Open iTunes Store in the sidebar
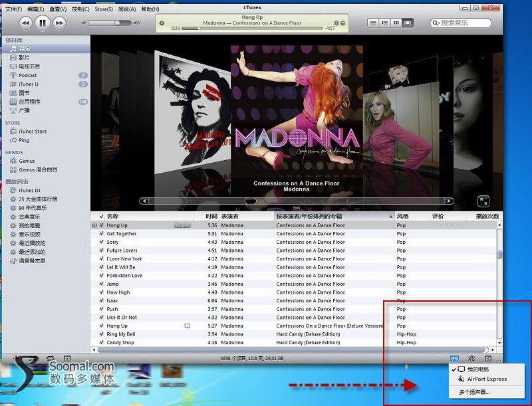The width and height of the screenshot is (532, 406). click(33, 132)
